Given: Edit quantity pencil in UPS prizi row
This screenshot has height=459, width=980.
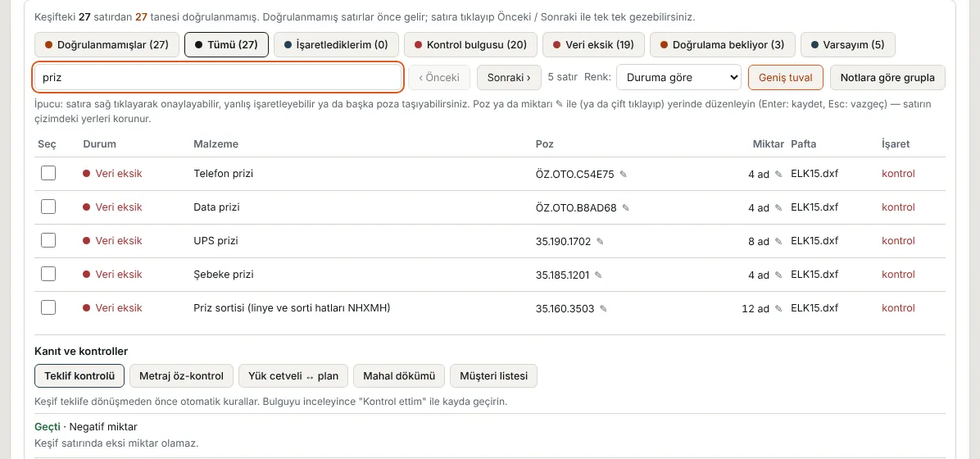Looking at the screenshot, I should [x=778, y=241].
